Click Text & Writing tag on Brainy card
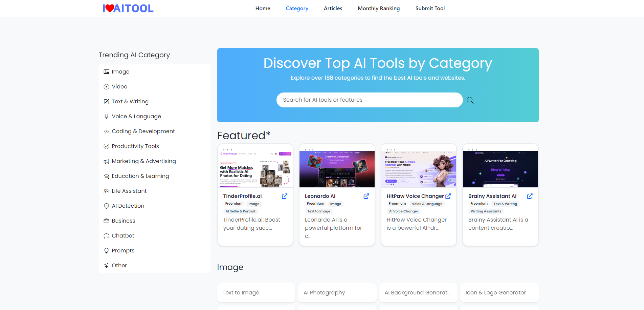 (505, 204)
